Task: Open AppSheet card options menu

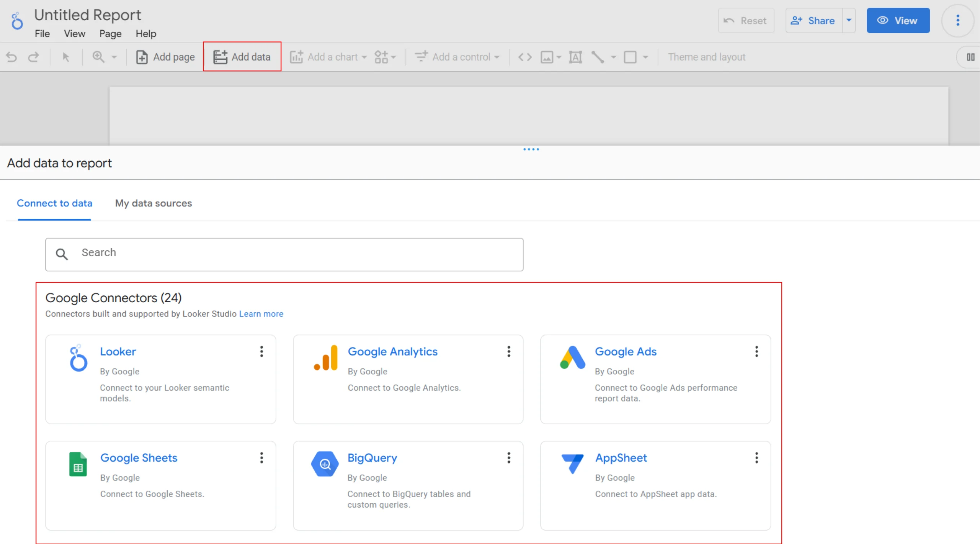Action: pyautogui.click(x=756, y=458)
